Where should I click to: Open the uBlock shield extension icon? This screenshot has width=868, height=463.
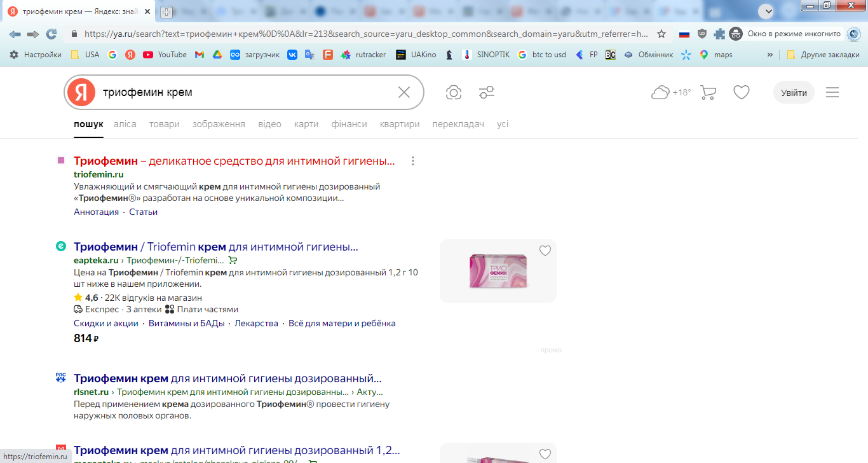[702, 34]
